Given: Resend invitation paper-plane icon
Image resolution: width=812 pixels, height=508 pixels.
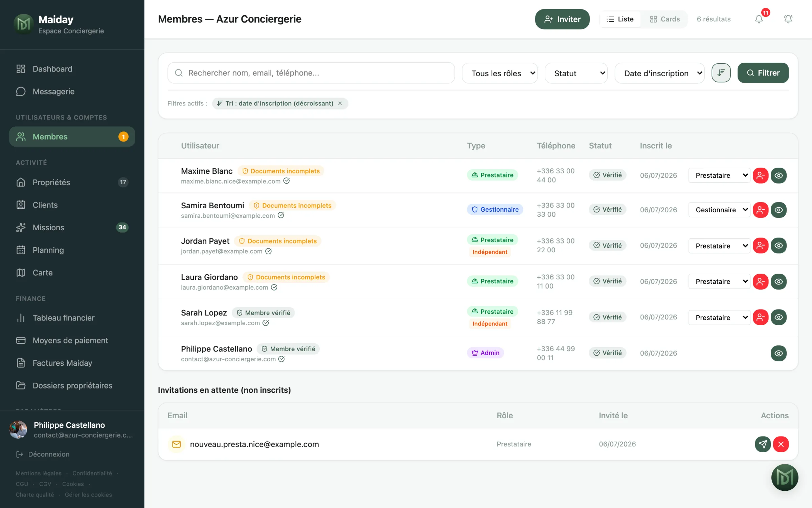Looking at the screenshot, I should (763, 444).
